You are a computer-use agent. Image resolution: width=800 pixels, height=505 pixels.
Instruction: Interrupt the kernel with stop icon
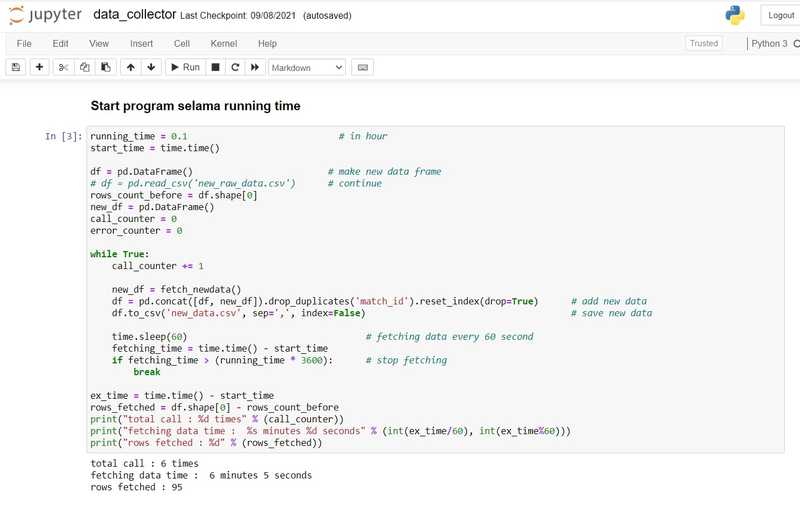tap(215, 67)
